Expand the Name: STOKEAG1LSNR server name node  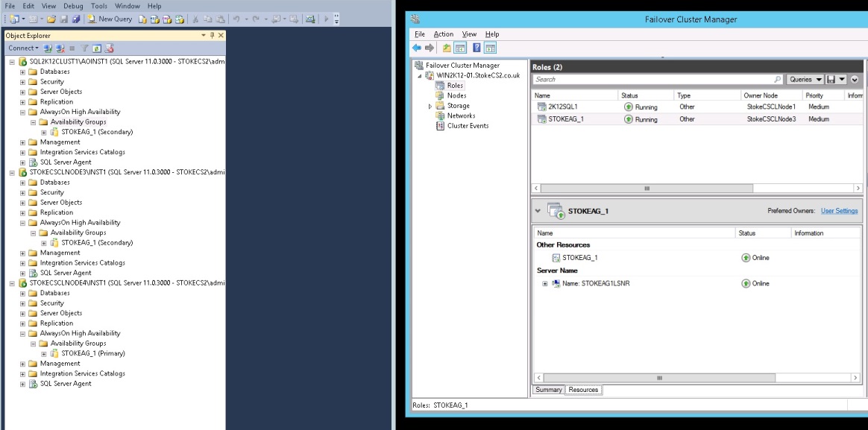544,283
